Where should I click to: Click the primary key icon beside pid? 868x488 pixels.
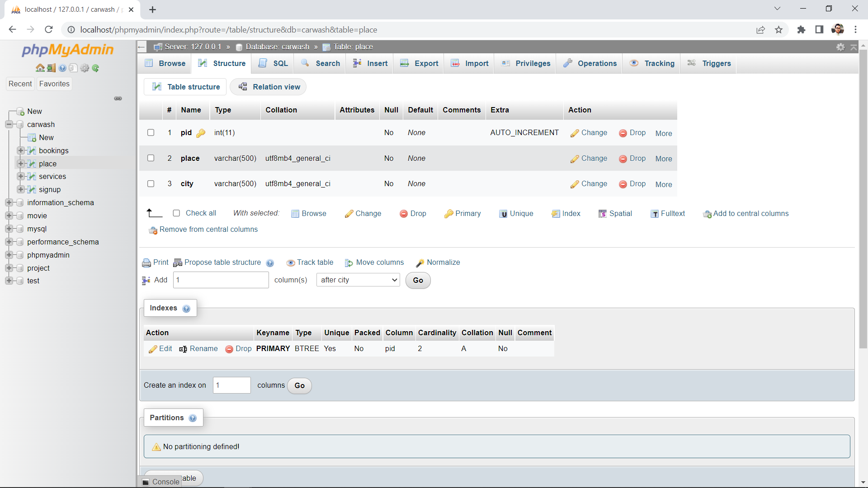tap(200, 132)
